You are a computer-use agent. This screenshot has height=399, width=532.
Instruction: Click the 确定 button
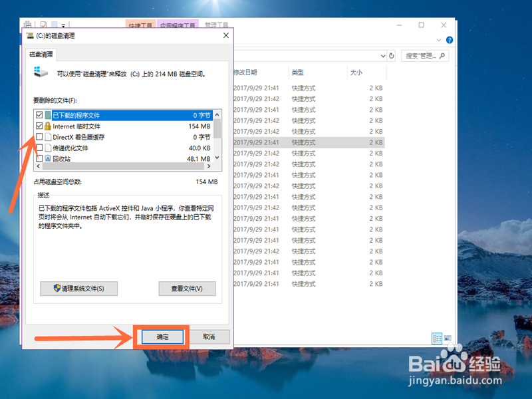pos(162,336)
